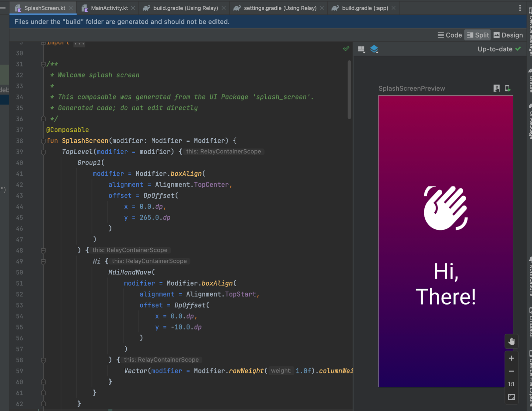Click the SplashScreen function name
532x411 pixels.
(85, 141)
